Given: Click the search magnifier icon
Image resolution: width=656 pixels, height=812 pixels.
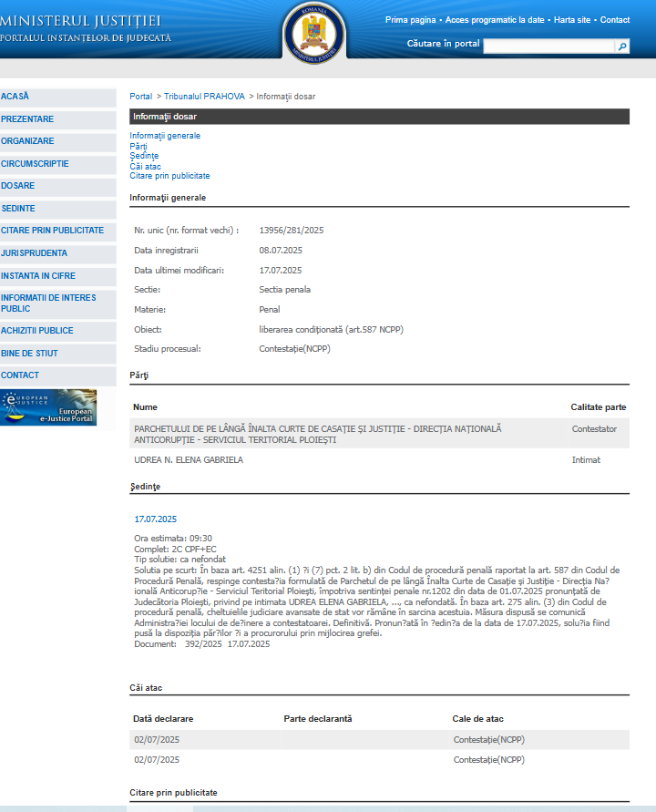Looking at the screenshot, I should [x=621, y=46].
